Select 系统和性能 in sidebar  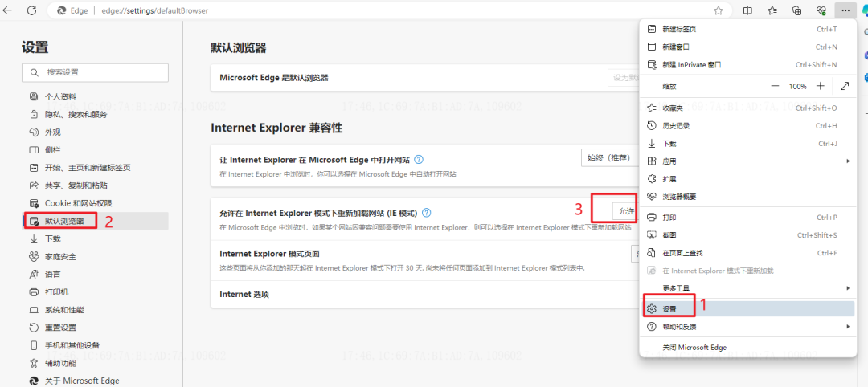point(95,310)
